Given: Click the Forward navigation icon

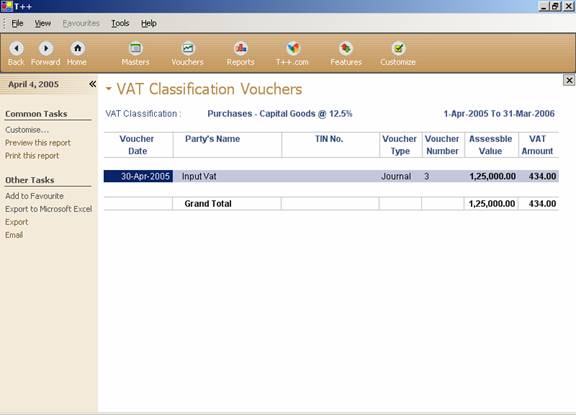Looking at the screenshot, I should (46, 48).
